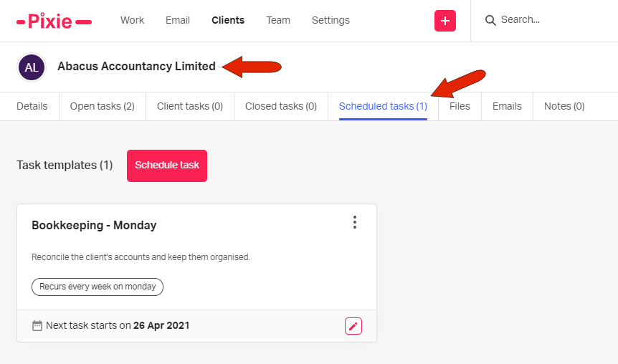Navigate to the Team page

(x=278, y=20)
